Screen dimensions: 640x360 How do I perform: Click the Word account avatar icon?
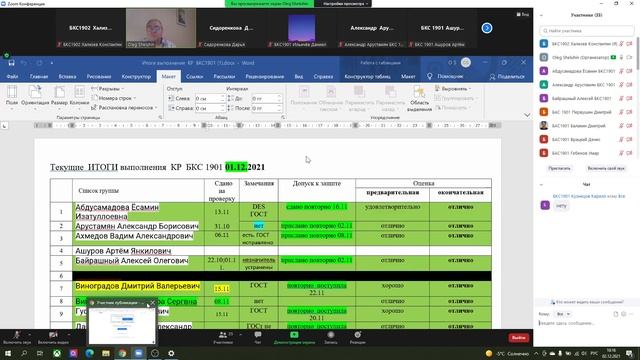466,62
